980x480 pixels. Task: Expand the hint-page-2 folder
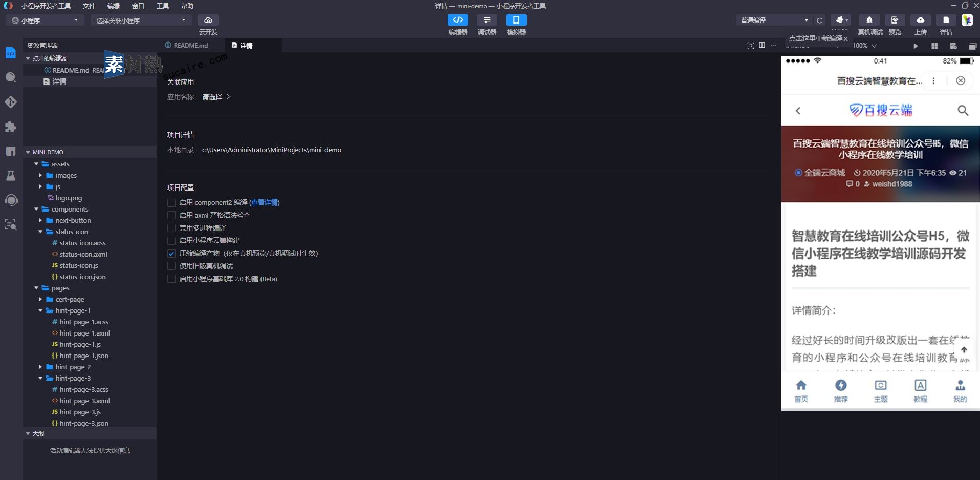[40, 367]
